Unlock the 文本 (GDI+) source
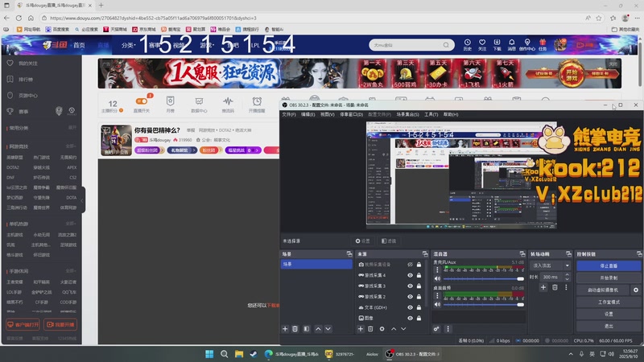This screenshot has height=362, width=644. click(419, 307)
